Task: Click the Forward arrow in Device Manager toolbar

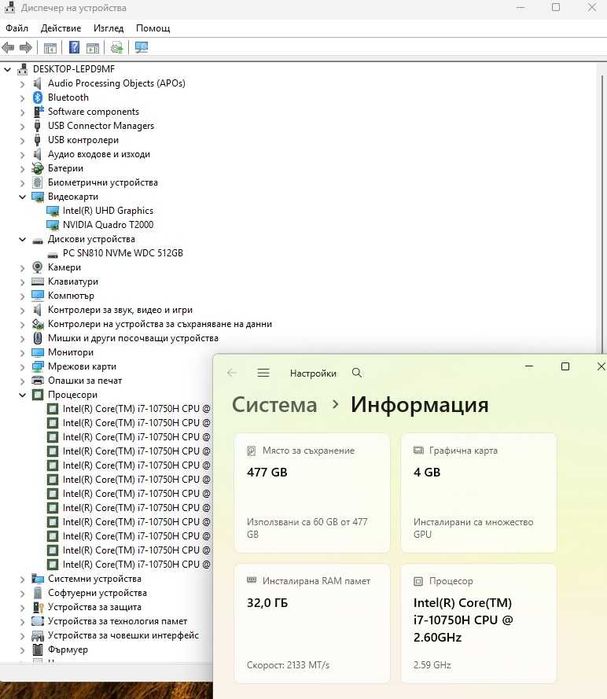Action: point(26,47)
